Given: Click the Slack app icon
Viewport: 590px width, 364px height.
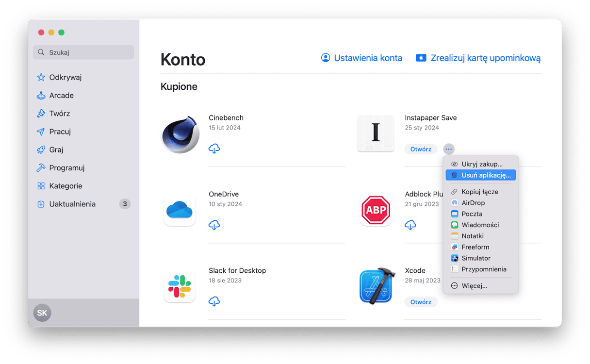Looking at the screenshot, I should click(180, 286).
